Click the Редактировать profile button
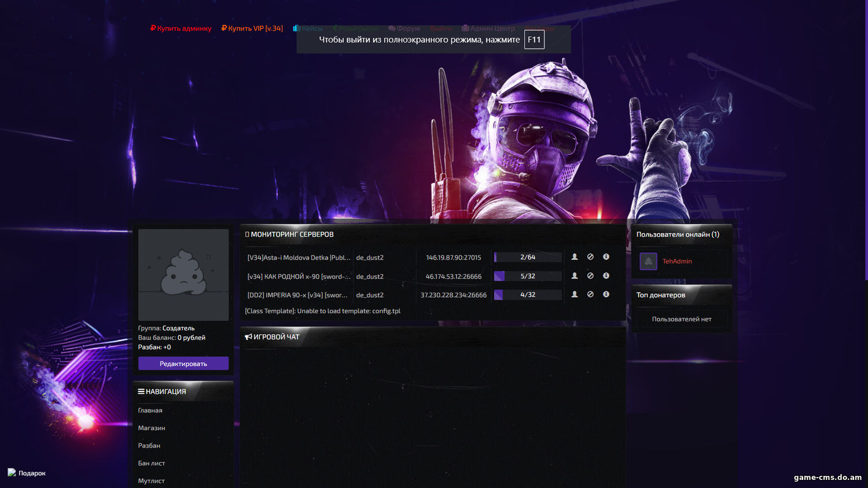The height and width of the screenshot is (488, 868). coord(183,363)
